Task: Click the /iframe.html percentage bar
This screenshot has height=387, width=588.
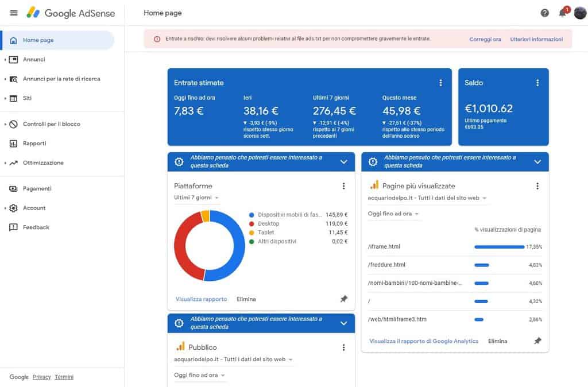Action: point(499,247)
